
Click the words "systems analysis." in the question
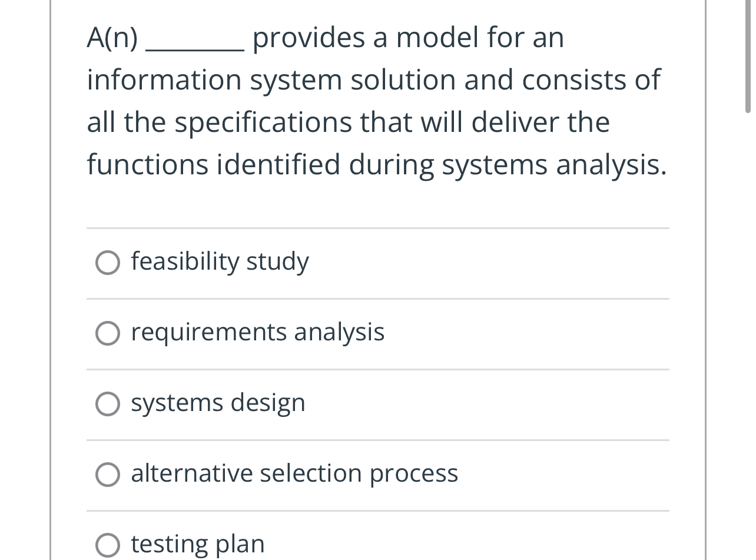click(x=554, y=165)
